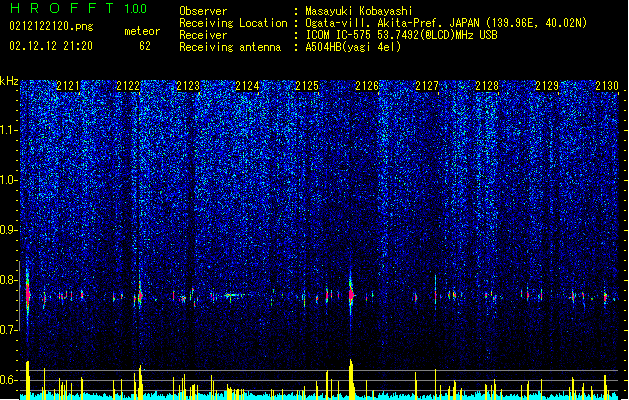Click the 1.1 kHz axis tick label
Image resolution: width=629 pixels, height=400 pixels.
pos(9,130)
